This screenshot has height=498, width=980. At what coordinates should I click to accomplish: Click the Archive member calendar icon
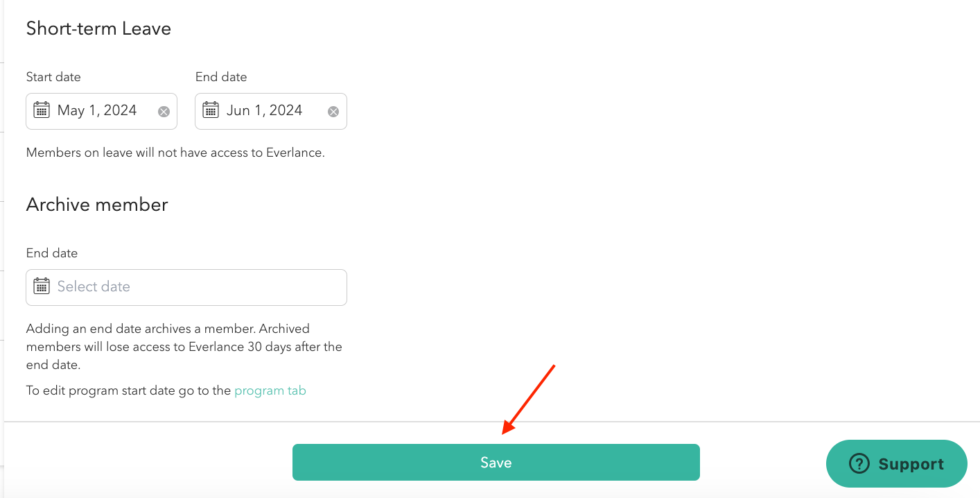coord(42,286)
